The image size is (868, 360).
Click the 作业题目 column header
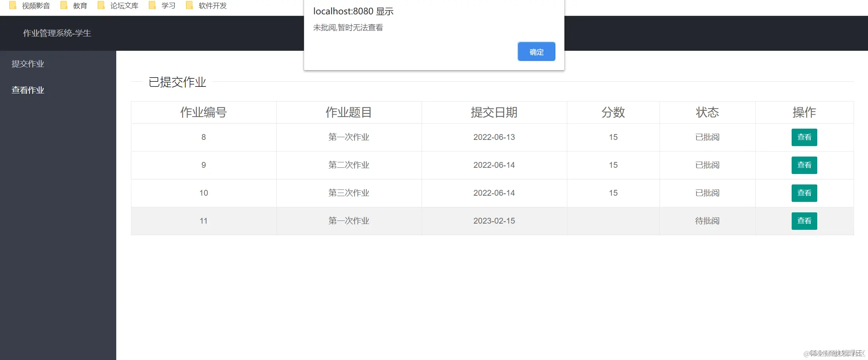349,112
